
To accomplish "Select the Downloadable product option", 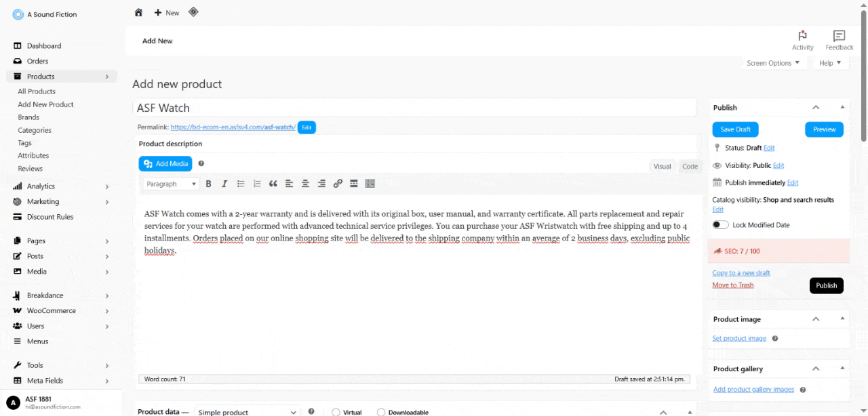I will 381,412.
